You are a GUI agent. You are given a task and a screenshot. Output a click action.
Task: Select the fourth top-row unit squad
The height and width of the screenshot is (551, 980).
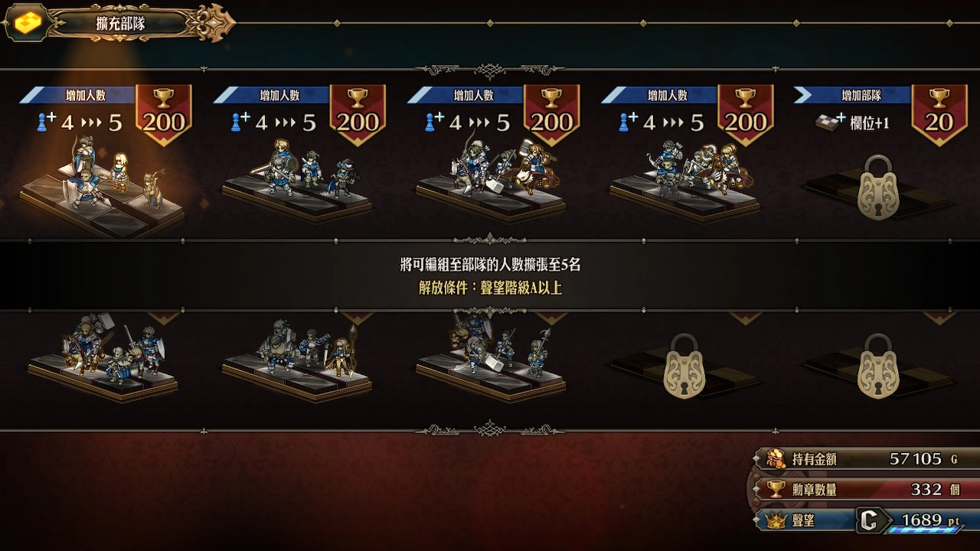(x=685, y=182)
